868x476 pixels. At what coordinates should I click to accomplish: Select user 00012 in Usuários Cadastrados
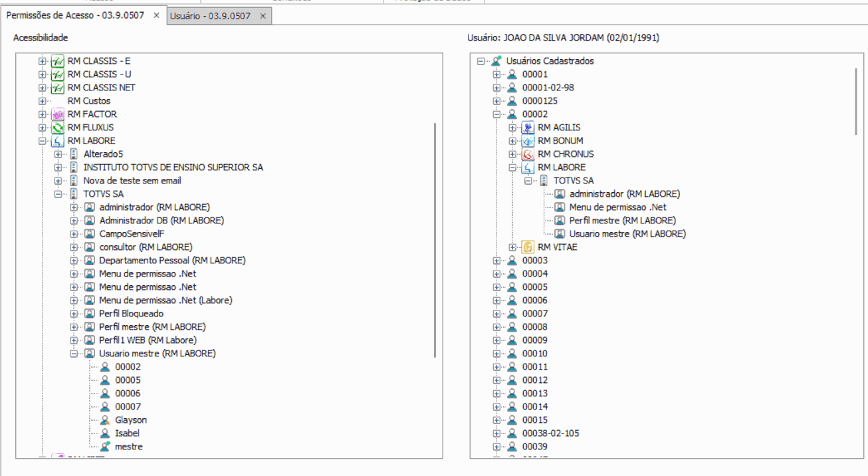[535, 380]
